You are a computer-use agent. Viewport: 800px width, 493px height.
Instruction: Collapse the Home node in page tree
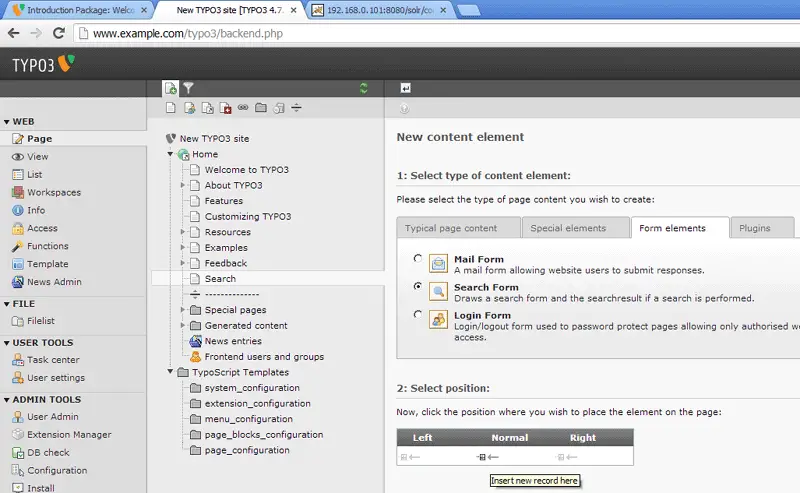[170, 154]
